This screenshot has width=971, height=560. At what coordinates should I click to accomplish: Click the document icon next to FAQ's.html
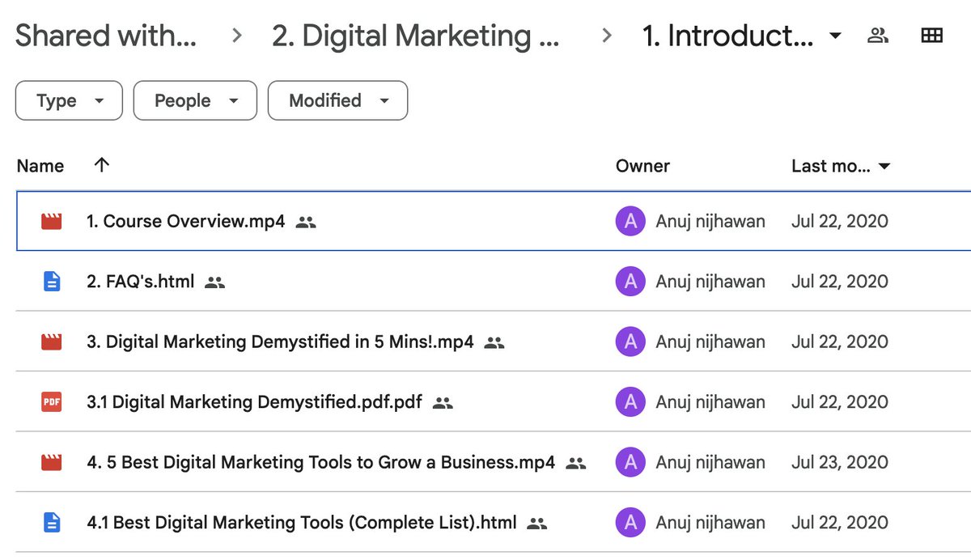click(52, 282)
